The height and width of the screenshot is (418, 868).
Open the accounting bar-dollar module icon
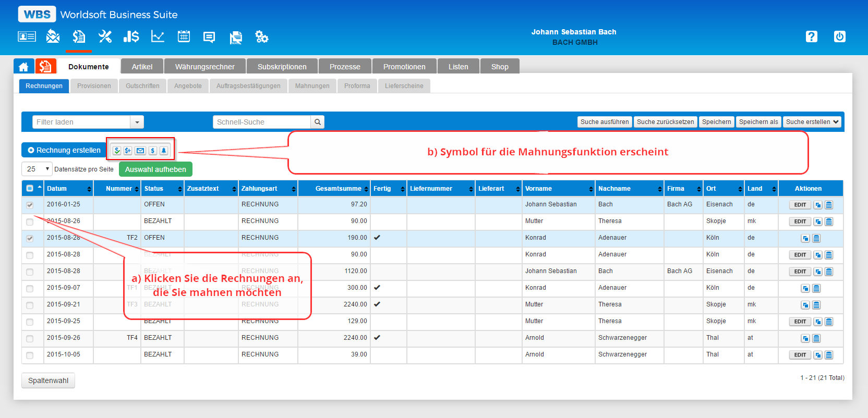click(x=131, y=36)
